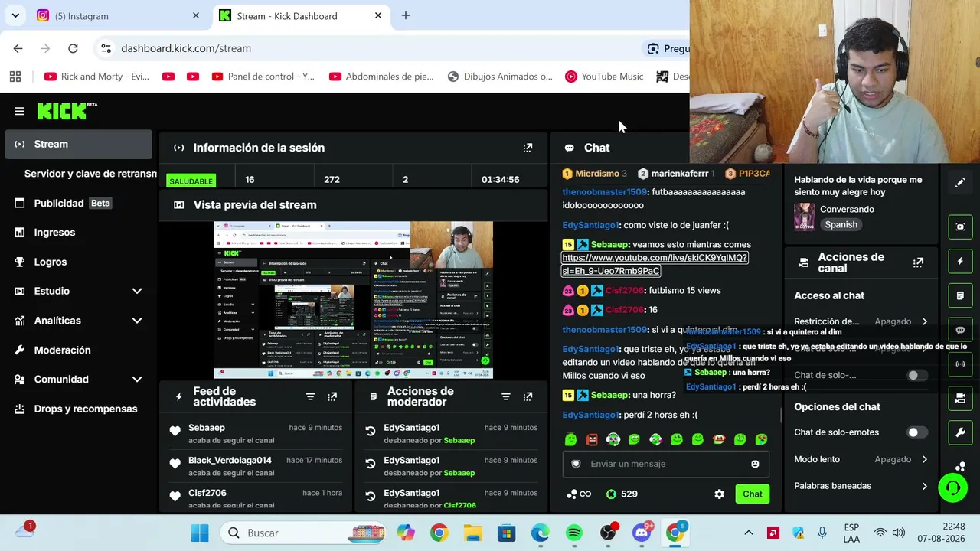
Task: Open Rick and Morty bookmark
Action: (x=97, y=77)
